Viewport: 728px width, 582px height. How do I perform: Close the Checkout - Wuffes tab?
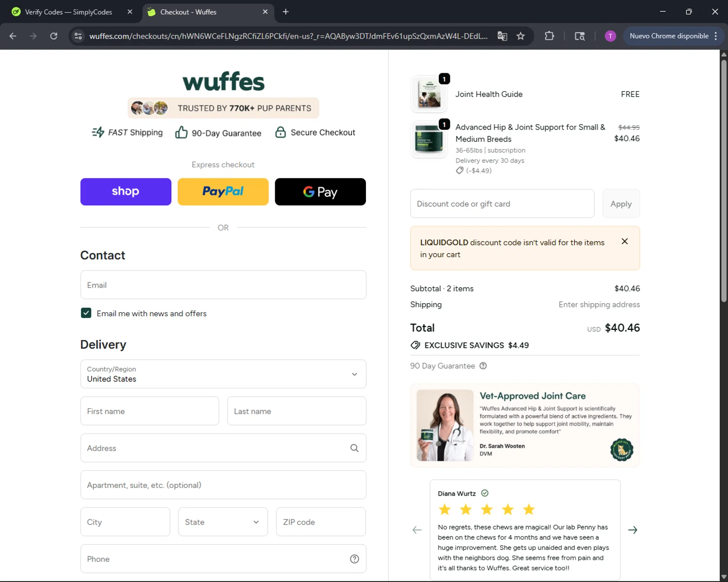[265, 12]
